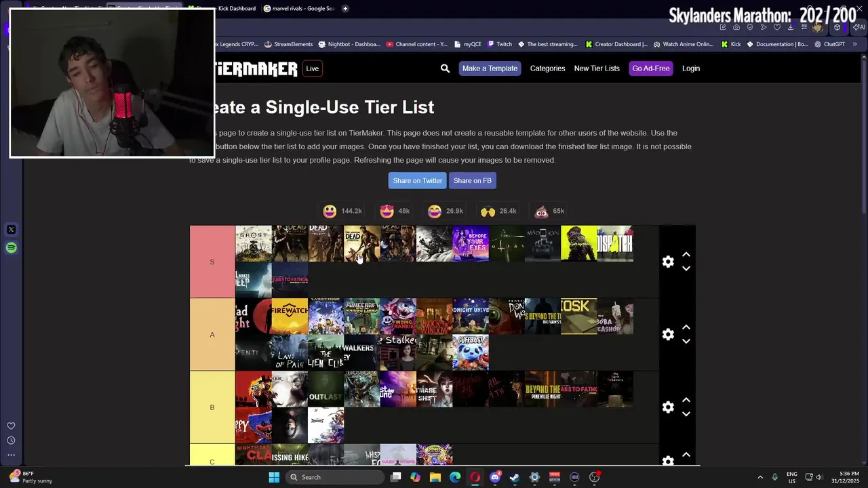Image resolution: width=868 pixels, height=488 pixels.
Task: Open the Categories menu
Action: 547,68
